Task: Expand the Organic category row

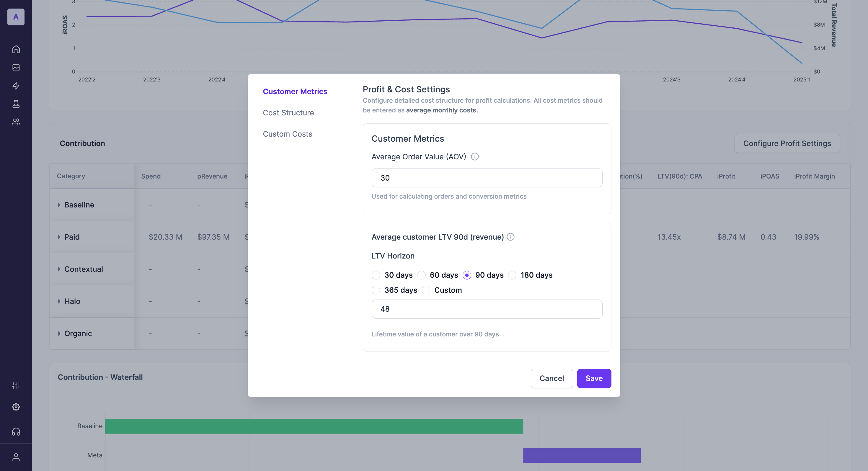Action: pyautogui.click(x=59, y=333)
